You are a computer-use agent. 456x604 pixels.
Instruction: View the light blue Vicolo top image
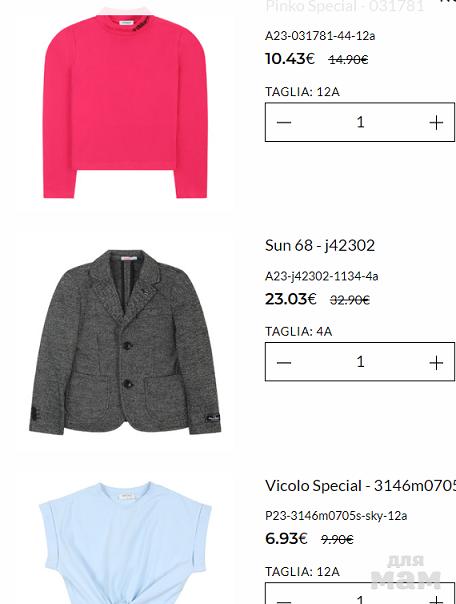125,543
